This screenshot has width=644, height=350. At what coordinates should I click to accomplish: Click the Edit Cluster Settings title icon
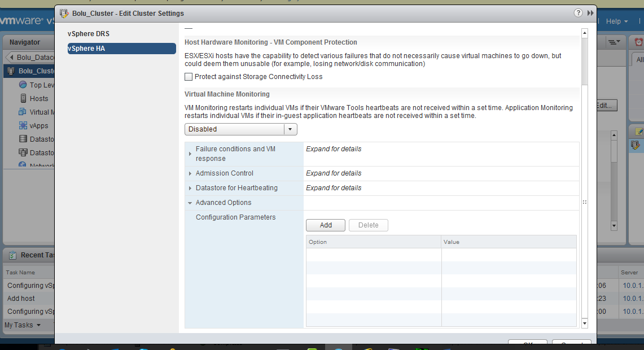(64, 13)
